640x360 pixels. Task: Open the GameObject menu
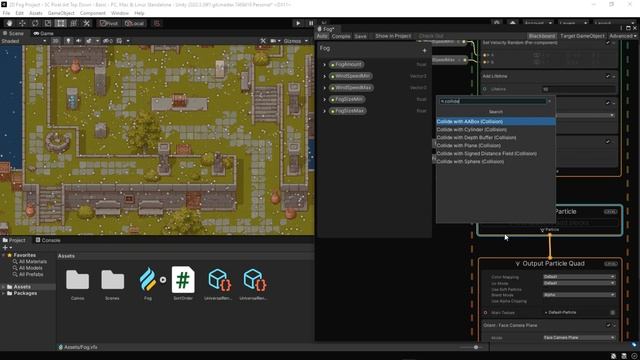(61, 13)
